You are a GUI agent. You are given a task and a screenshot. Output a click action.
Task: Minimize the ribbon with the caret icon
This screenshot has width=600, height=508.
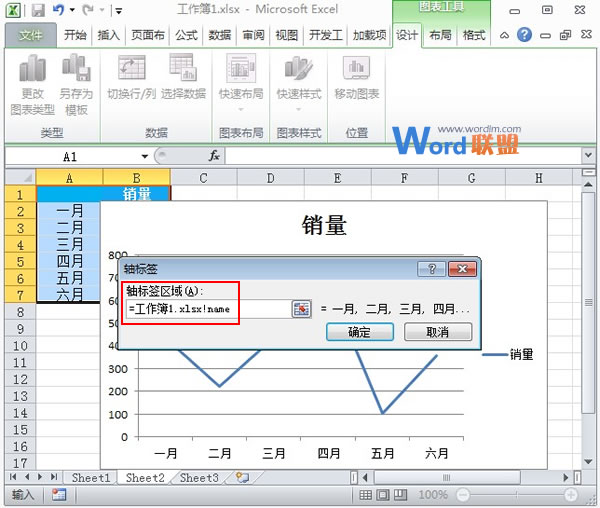pyautogui.click(x=504, y=36)
